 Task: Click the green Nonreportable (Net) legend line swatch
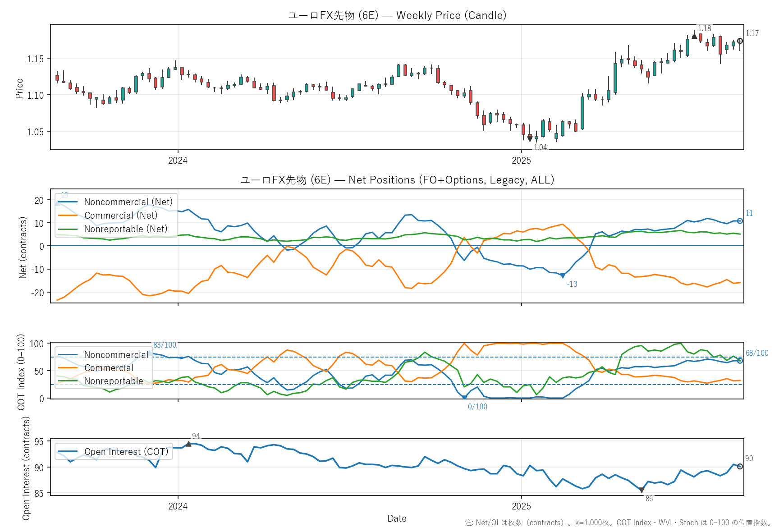tap(68, 229)
